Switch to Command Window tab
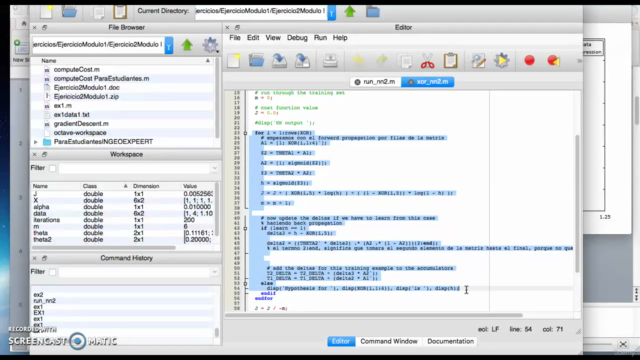 [x=389, y=341]
